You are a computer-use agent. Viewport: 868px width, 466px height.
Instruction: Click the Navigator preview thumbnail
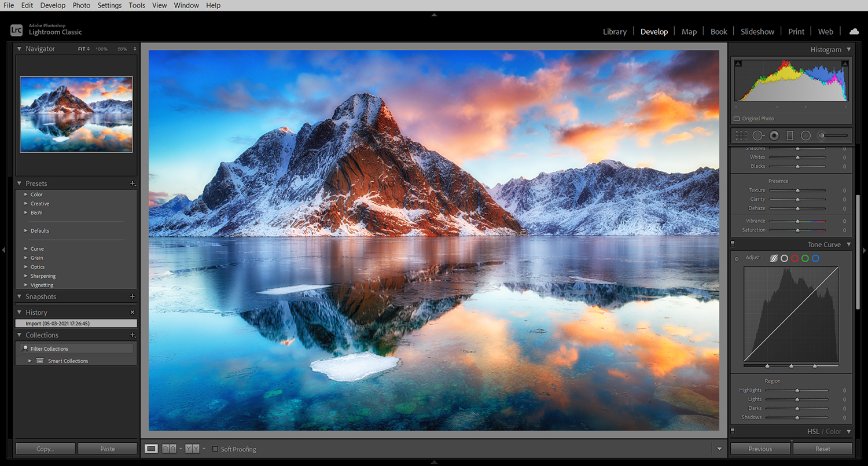(76, 114)
